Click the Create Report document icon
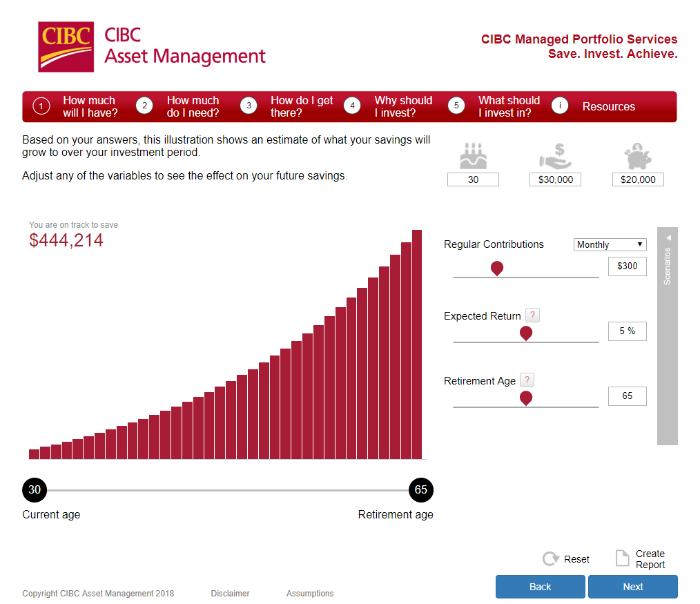The width and height of the screenshot is (700, 604). coord(622,558)
